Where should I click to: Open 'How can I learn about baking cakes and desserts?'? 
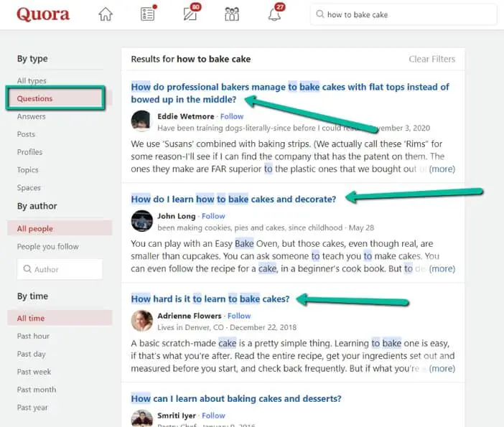click(x=236, y=398)
